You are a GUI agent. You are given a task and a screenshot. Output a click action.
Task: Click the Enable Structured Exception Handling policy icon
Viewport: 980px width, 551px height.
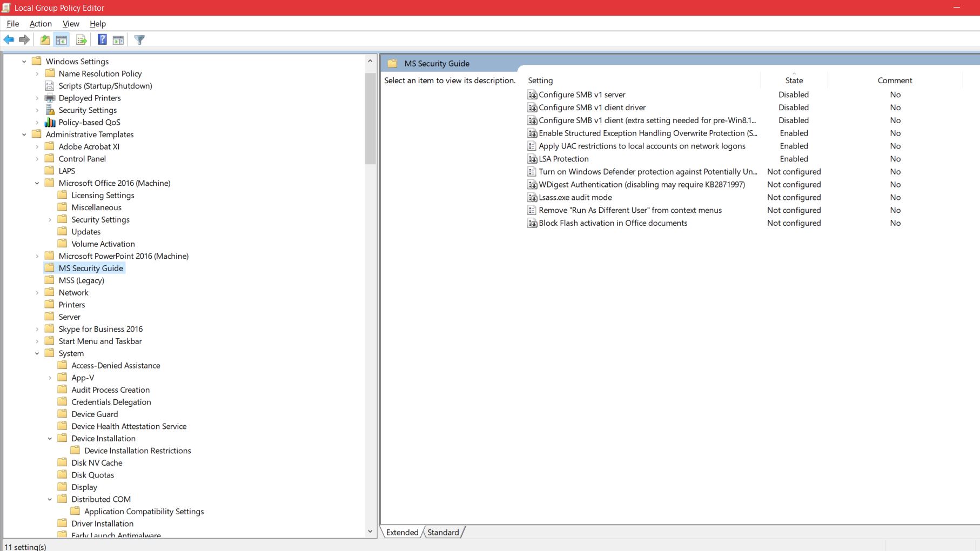point(532,133)
